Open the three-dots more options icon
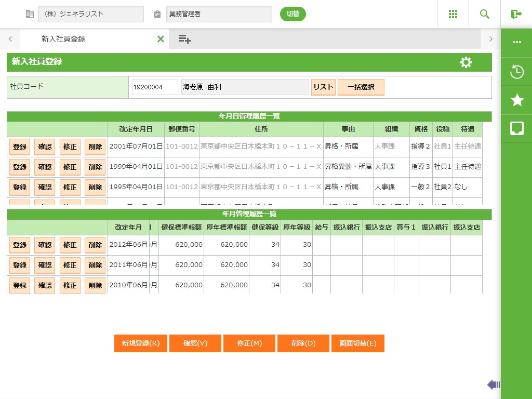 (x=516, y=43)
